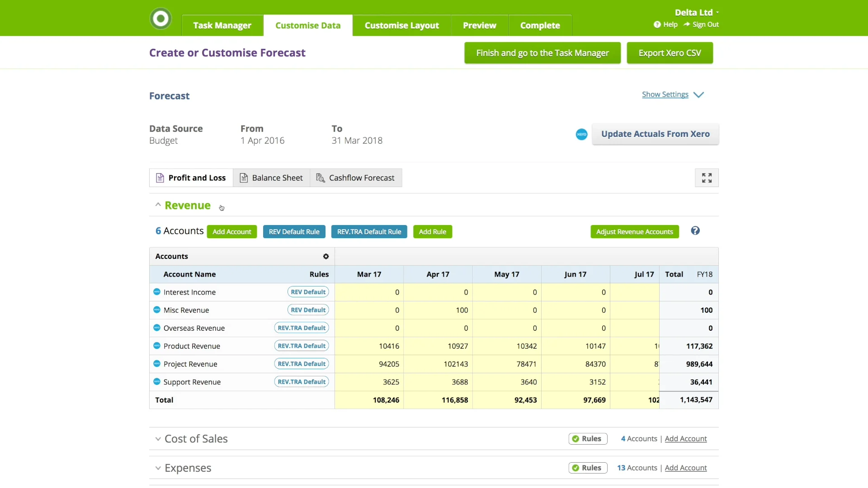The width and height of the screenshot is (868, 488).
Task: Toggle REV Default rule on Misc Revenue
Action: point(308,310)
